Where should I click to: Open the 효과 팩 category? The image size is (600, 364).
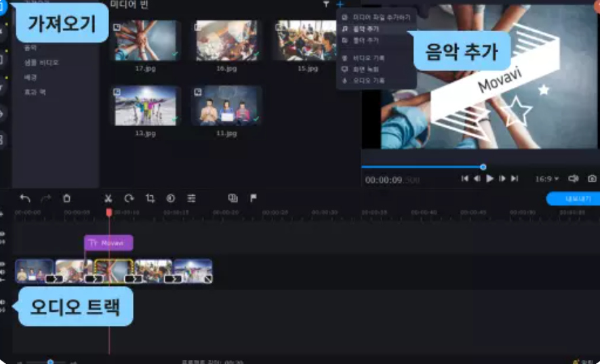(35, 92)
